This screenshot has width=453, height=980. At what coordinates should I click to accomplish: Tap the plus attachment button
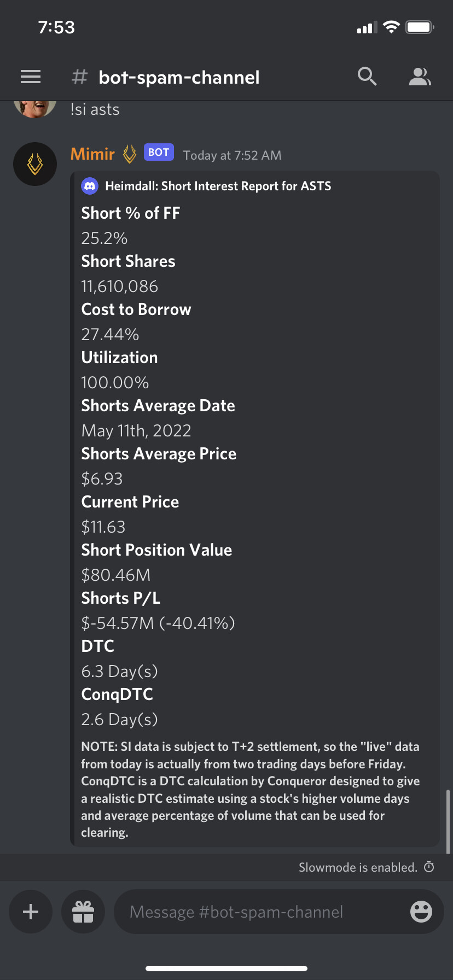coord(31,912)
